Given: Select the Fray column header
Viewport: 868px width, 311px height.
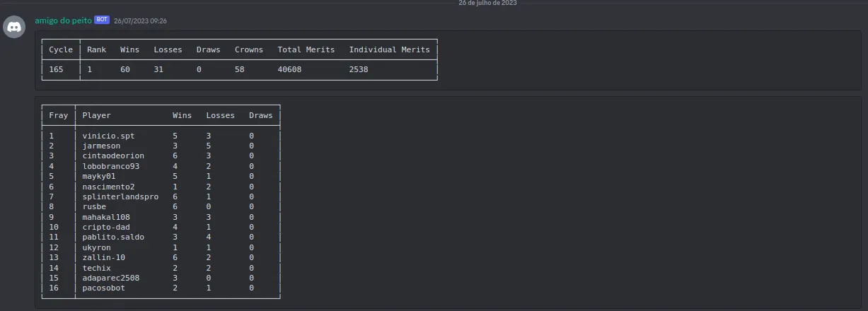Looking at the screenshot, I should (x=59, y=115).
